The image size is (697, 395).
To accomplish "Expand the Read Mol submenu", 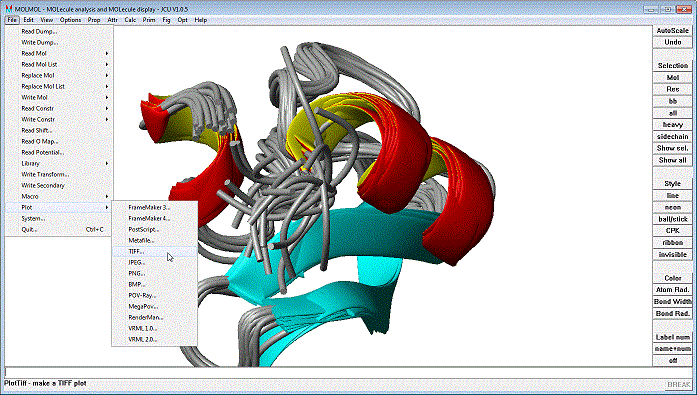I will pos(59,53).
